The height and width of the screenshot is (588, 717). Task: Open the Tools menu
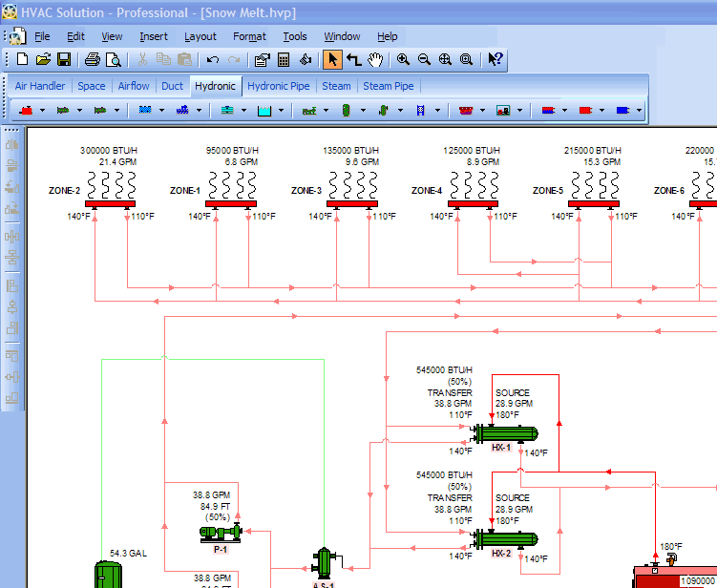coord(295,36)
